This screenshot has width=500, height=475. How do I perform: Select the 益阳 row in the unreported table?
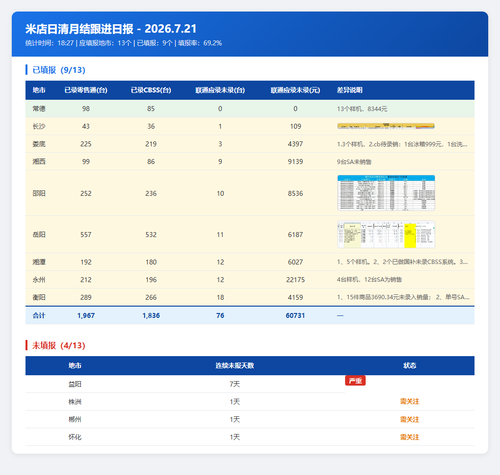[x=250, y=384]
